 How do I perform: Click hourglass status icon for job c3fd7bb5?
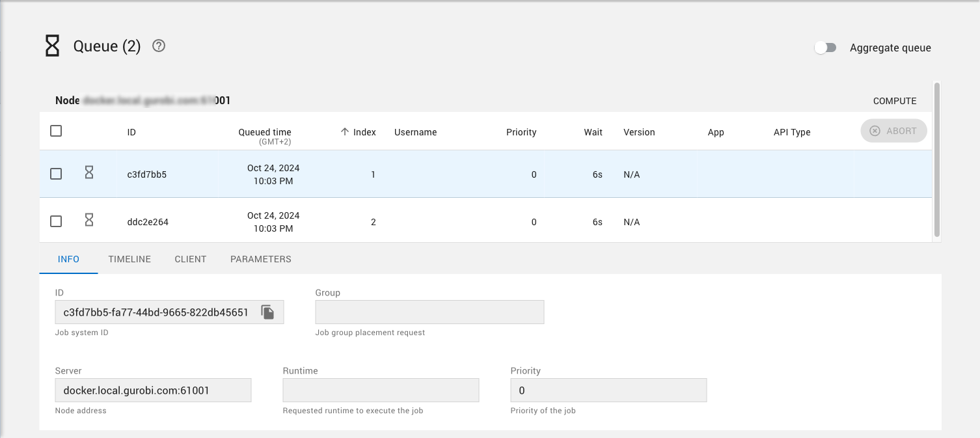click(89, 172)
